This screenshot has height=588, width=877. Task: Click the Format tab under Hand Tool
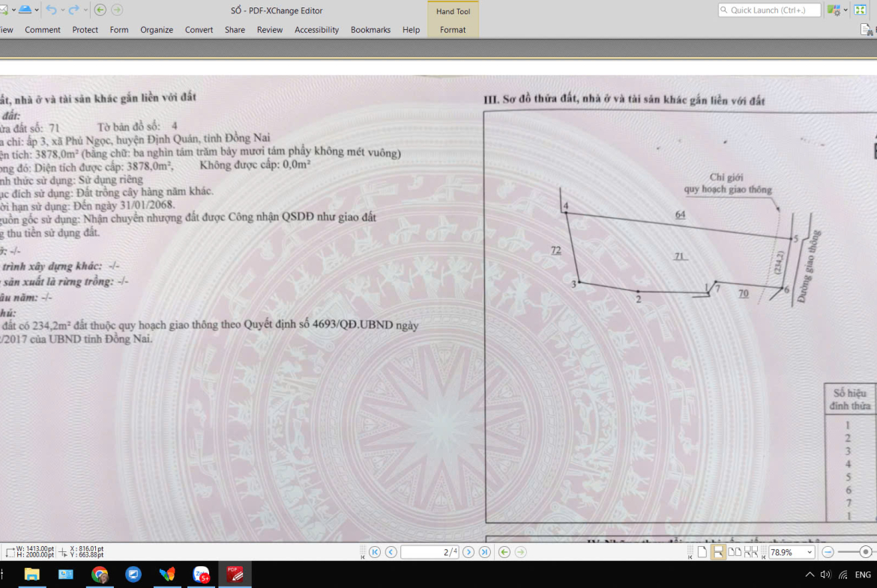[x=453, y=30]
